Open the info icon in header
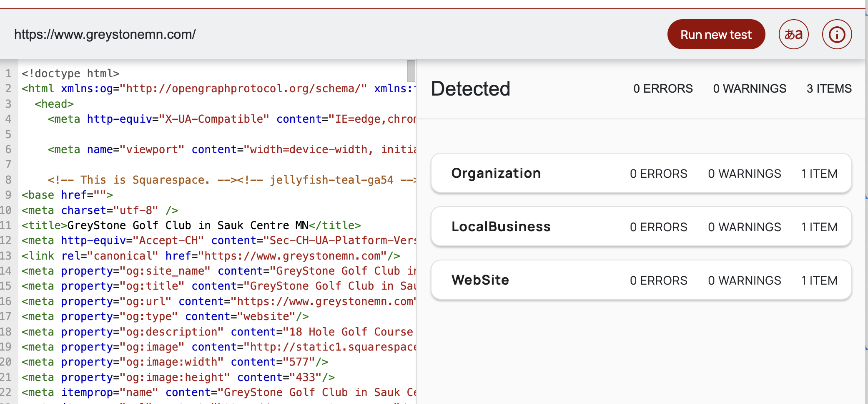Viewport: 868px width, 404px height. point(837,34)
